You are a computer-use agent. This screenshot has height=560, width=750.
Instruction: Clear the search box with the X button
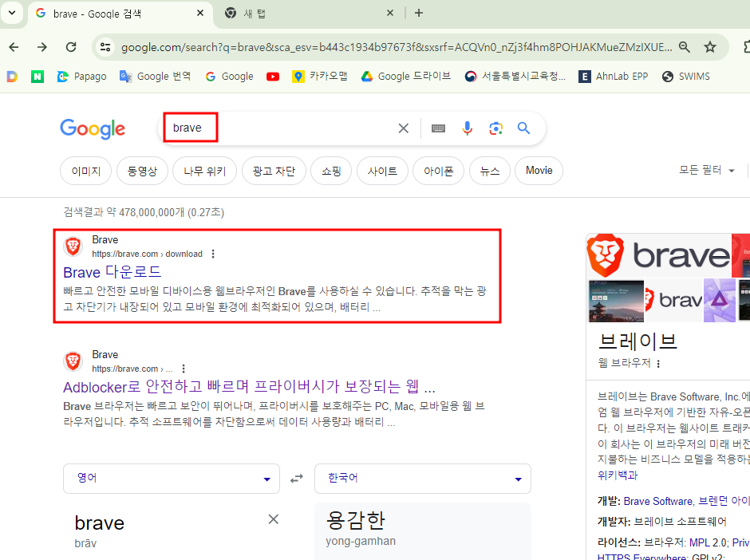pos(403,128)
